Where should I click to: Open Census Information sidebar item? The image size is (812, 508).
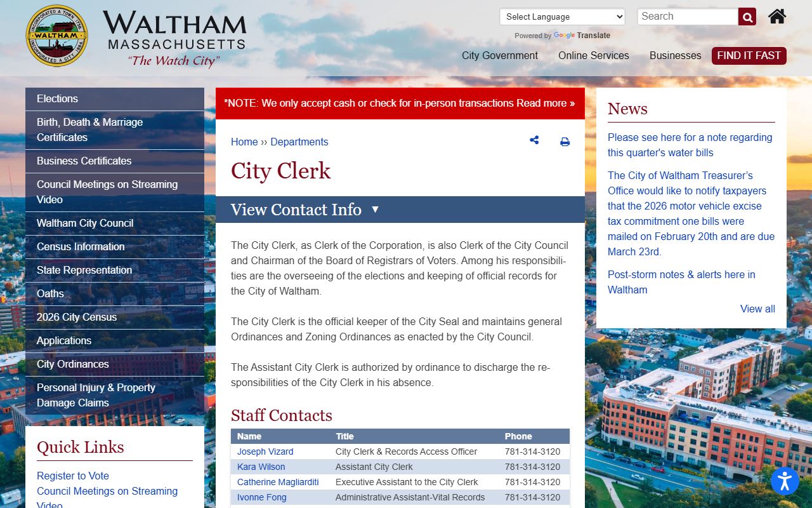coord(115,247)
